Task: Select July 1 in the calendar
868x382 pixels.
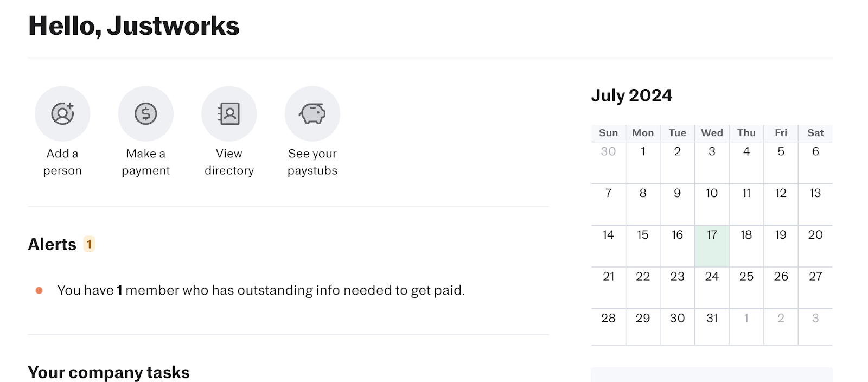Action: tap(643, 162)
